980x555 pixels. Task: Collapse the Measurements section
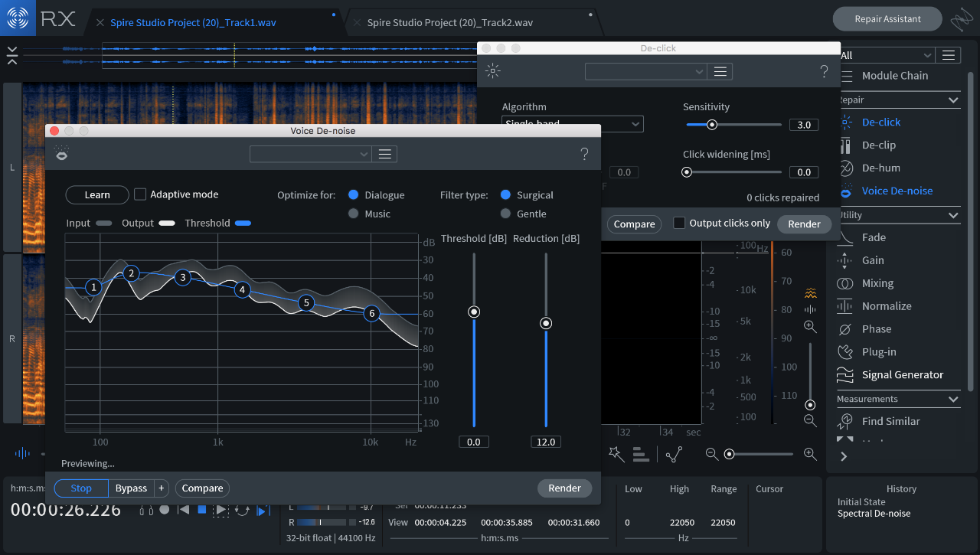pos(953,400)
